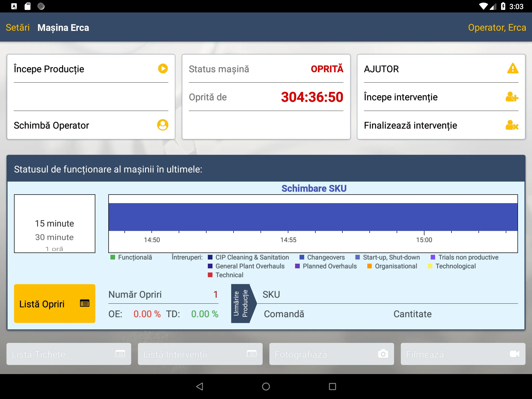
Task: Tap the camera icon on Fotografiază
Action: point(383,354)
